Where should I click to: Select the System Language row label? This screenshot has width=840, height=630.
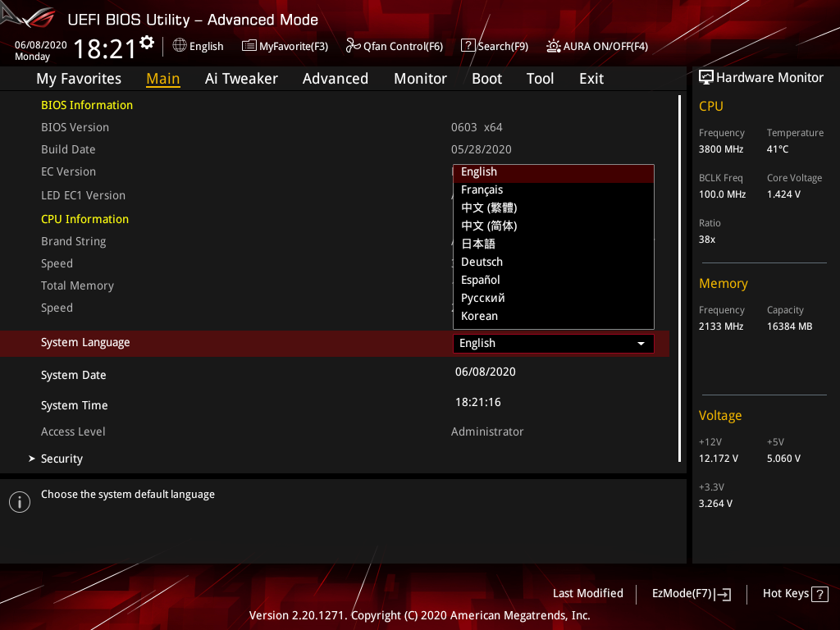pos(85,342)
